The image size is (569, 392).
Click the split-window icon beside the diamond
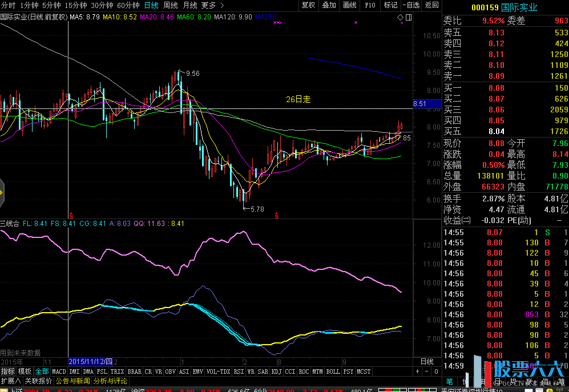407,18
